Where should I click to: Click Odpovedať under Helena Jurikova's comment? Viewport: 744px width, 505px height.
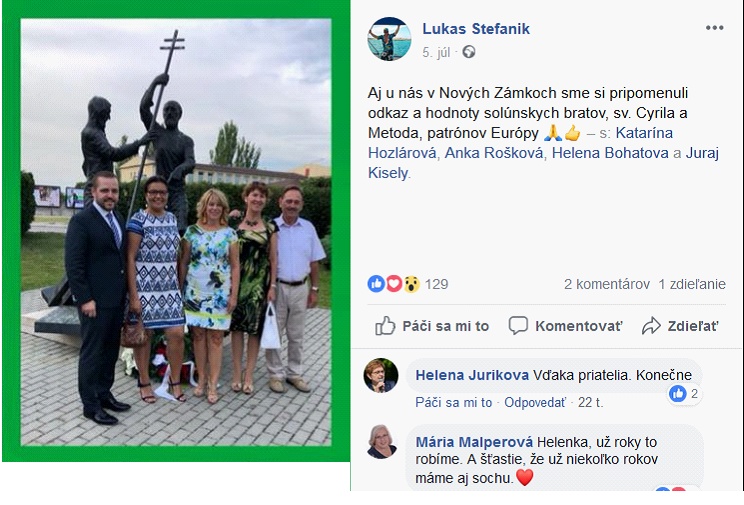[535, 402]
